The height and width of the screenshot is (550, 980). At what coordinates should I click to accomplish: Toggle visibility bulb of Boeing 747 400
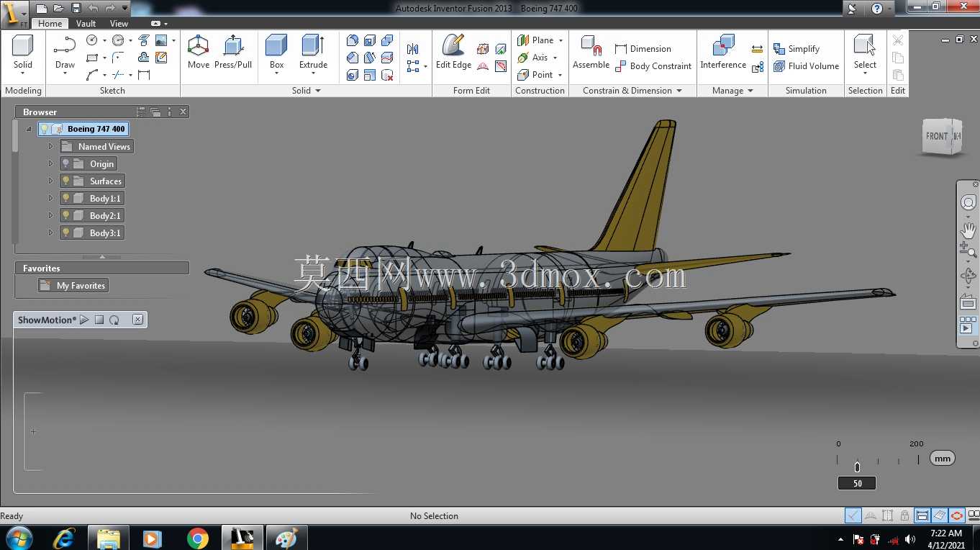[x=45, y=129]
